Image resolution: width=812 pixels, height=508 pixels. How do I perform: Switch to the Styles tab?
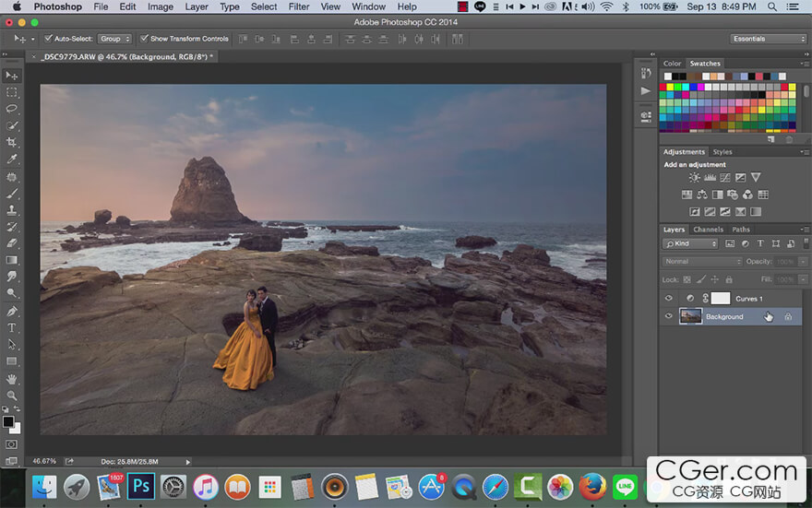click(722, 152)
